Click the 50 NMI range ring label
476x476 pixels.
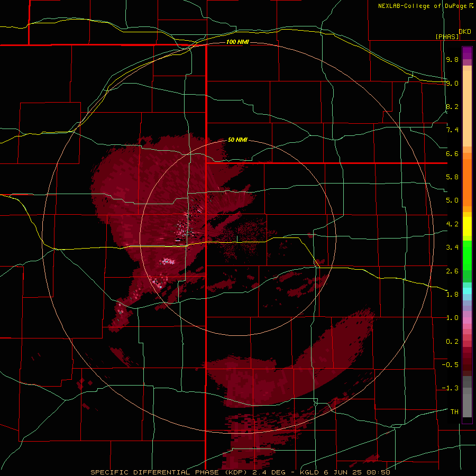point(237,140)
